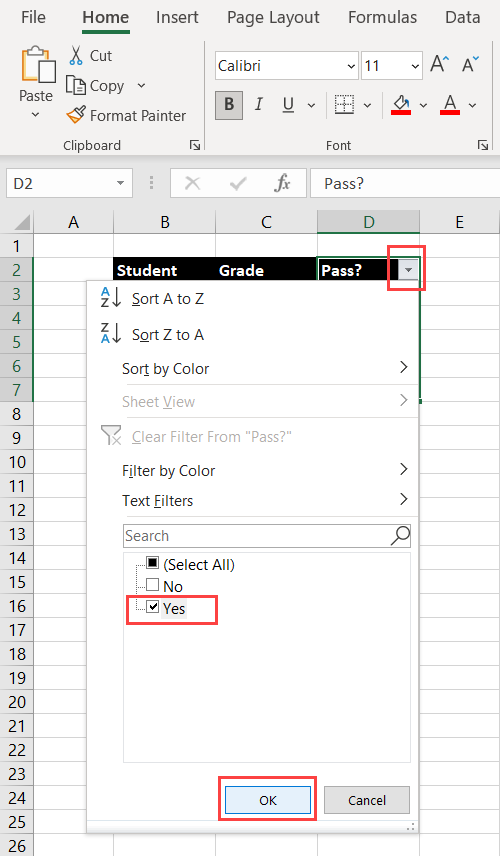Click the Cancel button

coord(367,800)
